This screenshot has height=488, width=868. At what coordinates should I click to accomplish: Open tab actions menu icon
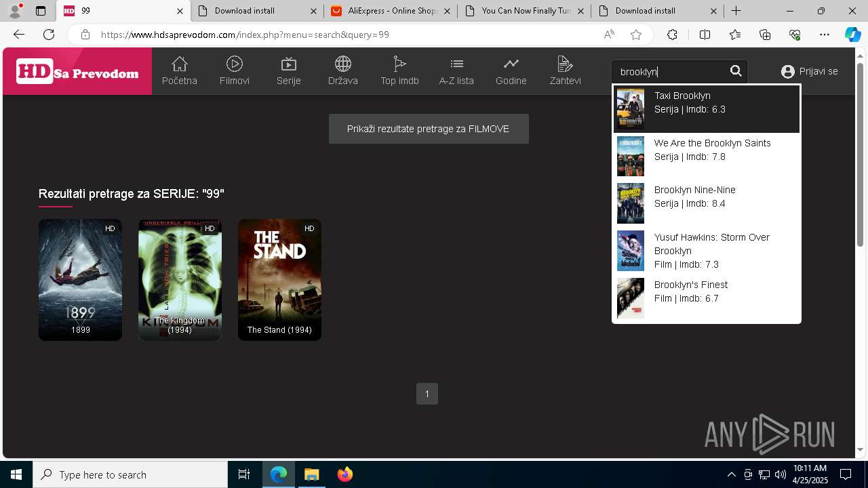click(41, 11)
